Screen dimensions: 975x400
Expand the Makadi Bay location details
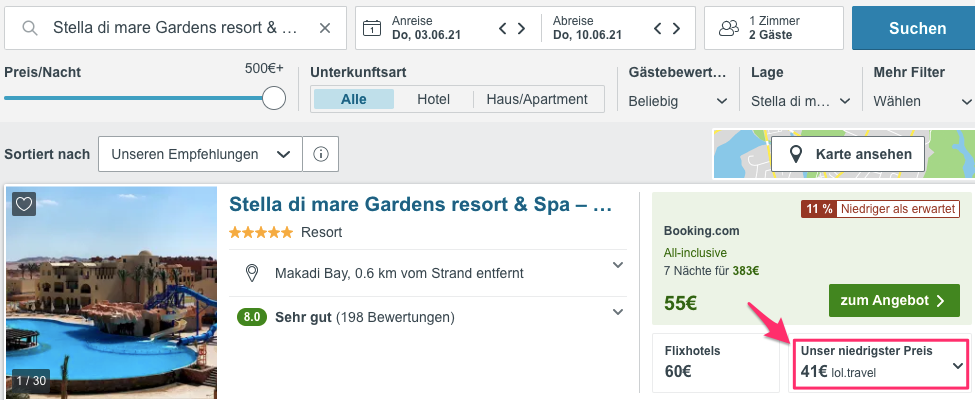pos(617,265)
